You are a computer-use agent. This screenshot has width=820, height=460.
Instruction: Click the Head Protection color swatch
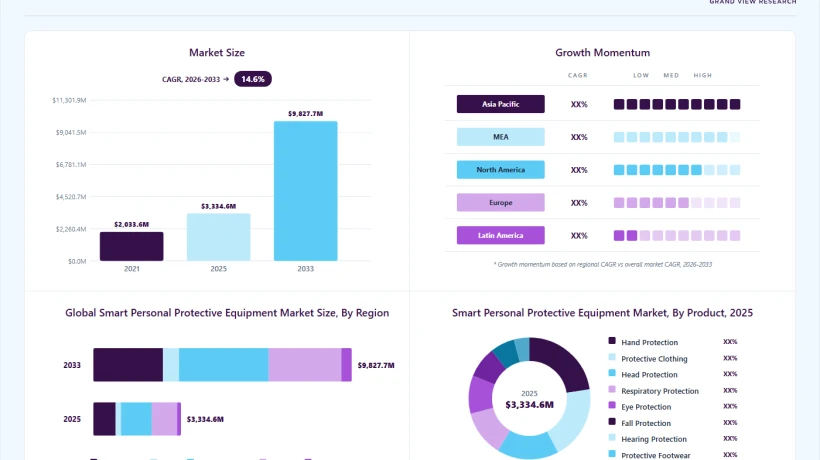pyautogui.click(x=612, y=373)
